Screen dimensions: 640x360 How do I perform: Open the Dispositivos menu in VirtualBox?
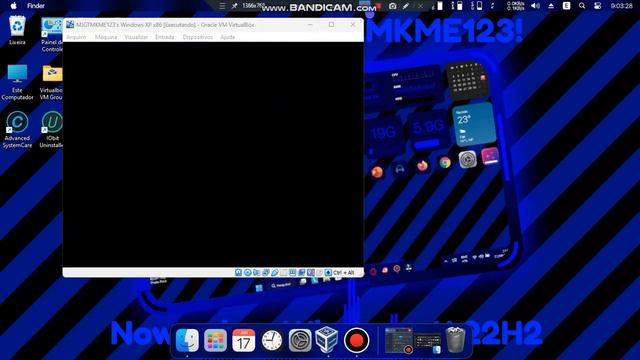(x=198, y=37)
